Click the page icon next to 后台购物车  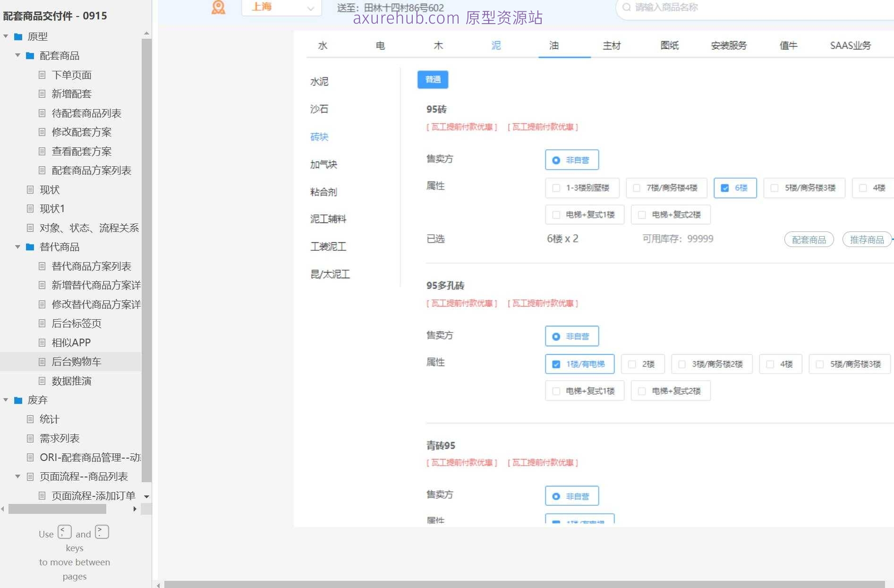click(42, 361)
